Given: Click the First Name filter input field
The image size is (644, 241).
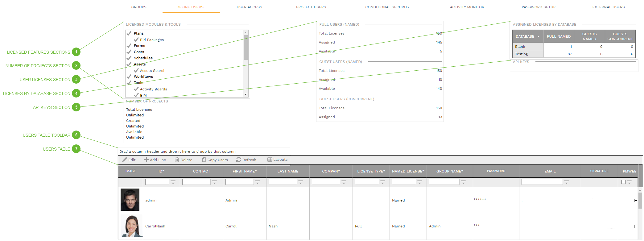Looking at the screenshot, I should (239, 182).
